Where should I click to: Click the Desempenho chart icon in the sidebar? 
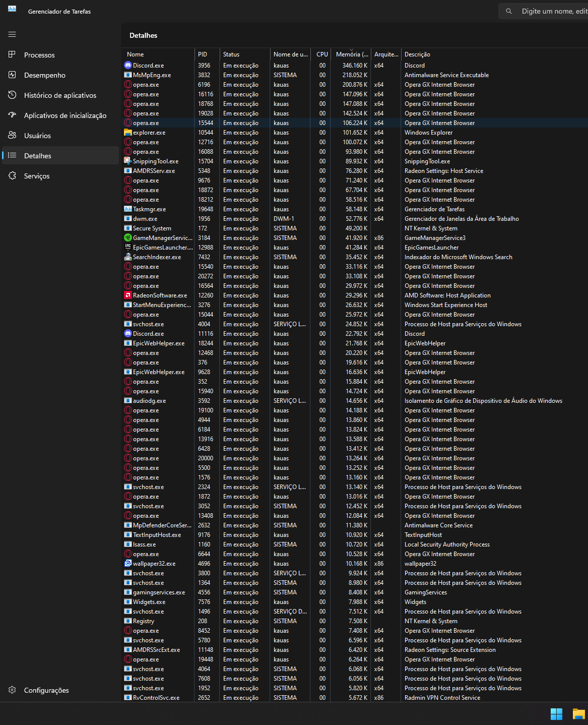(x=12, y=75)
